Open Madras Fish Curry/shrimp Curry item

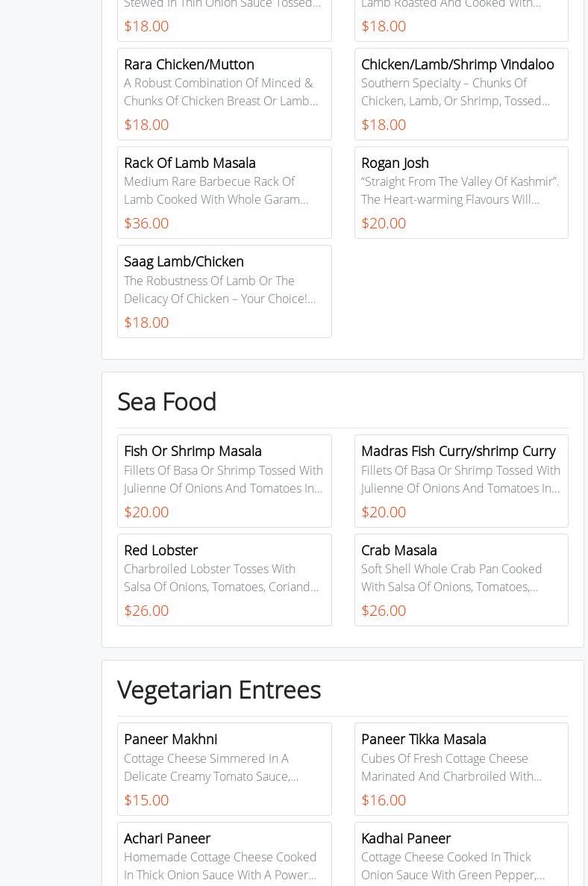tap(457, 451)
